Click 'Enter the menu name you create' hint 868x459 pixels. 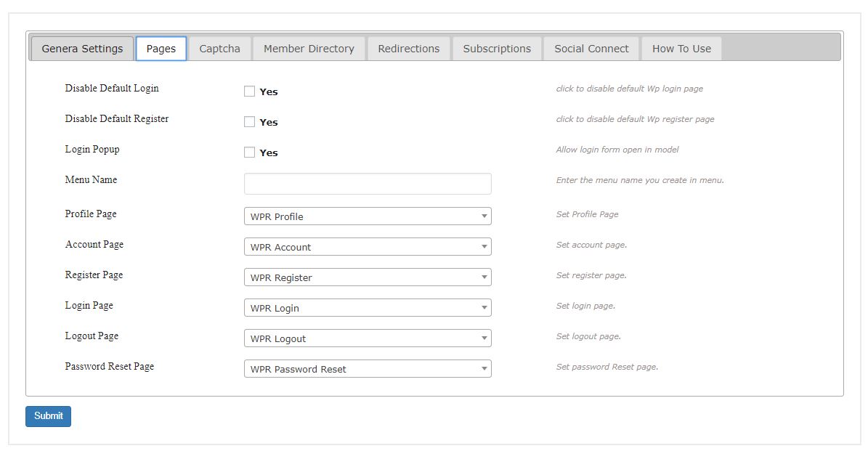click(640, 180)
